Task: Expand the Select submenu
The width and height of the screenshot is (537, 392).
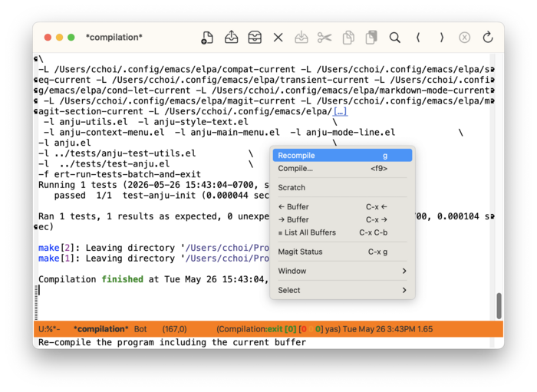Action: [x=342, y=290]
